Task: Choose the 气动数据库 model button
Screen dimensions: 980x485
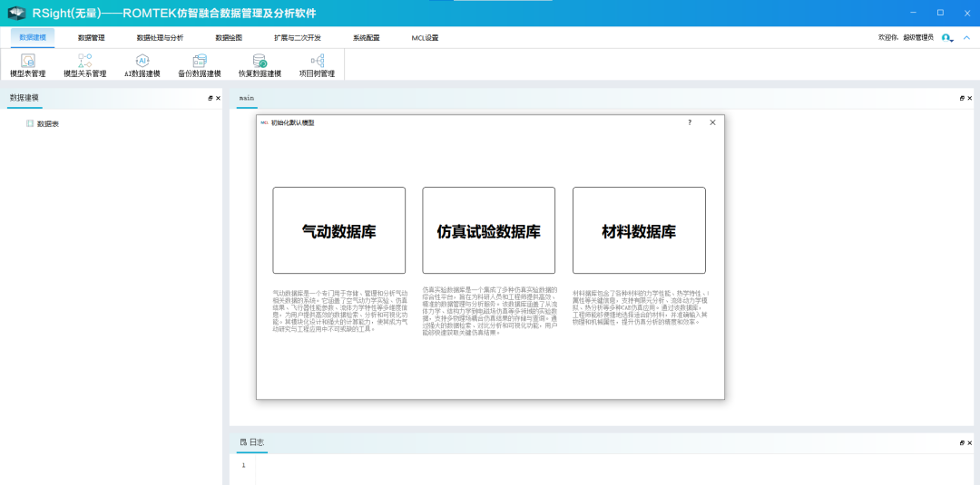Action: 338,230
